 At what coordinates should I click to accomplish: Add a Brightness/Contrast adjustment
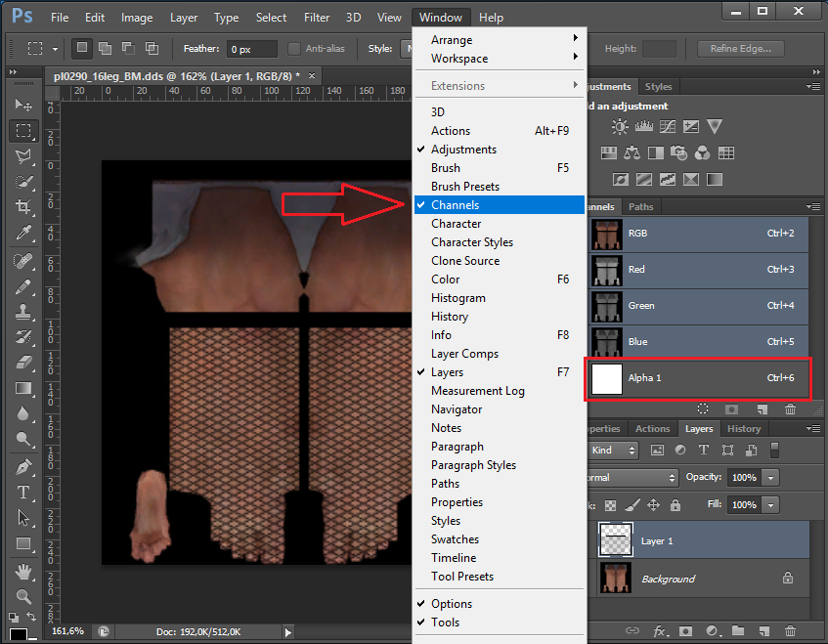tap(620, 127)
